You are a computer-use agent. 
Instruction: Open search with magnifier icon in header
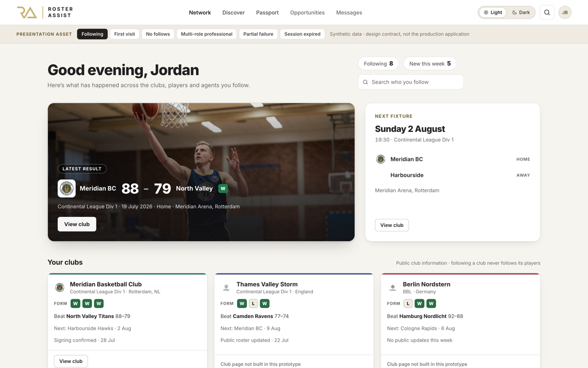pyautogui.click(x=547, y=12)
